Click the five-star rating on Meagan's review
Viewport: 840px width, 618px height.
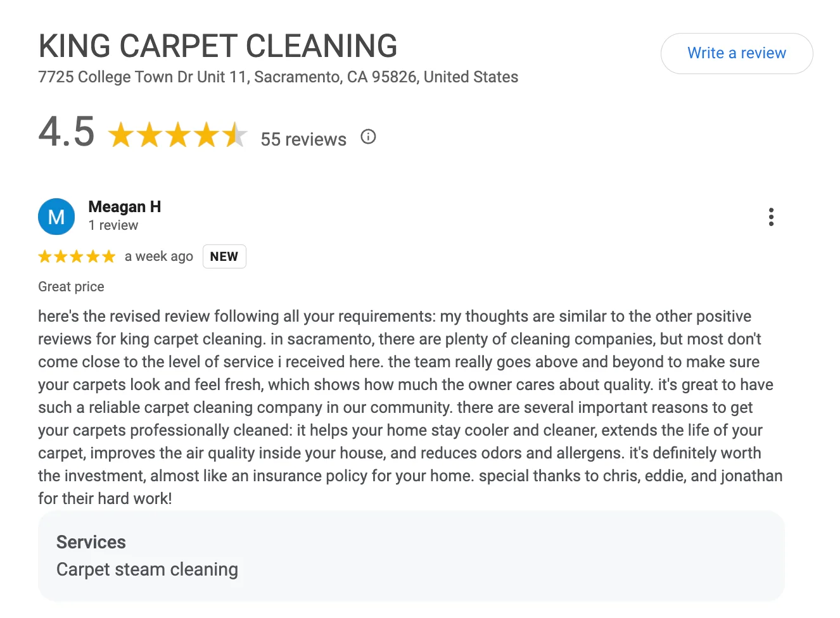click(77, 256)
